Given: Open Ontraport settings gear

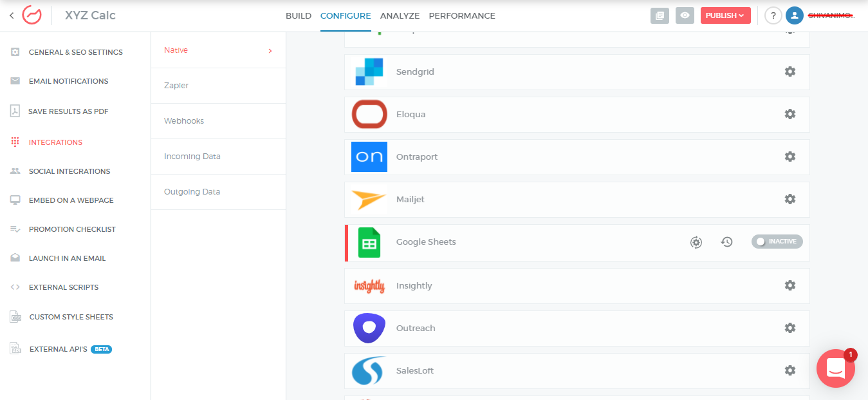Looking at the screenshot, I should pyautogui.click(x=790, y=157).
